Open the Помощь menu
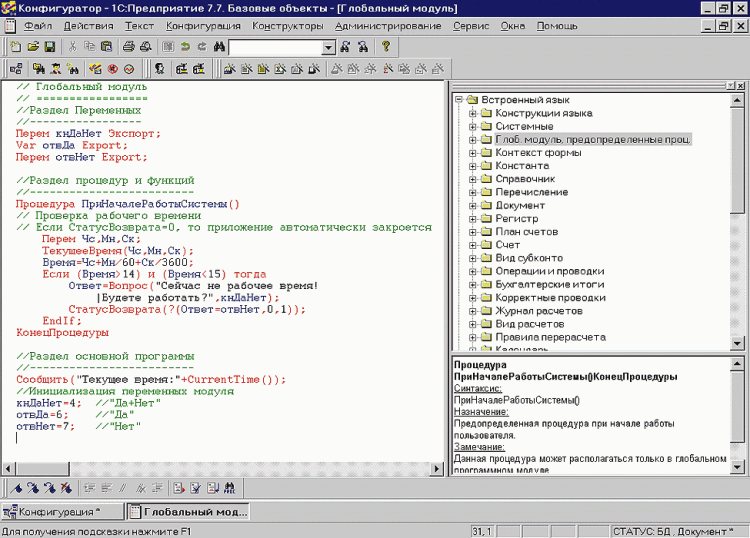This screenshot has height=538, width=750. [x=557, y=26]
